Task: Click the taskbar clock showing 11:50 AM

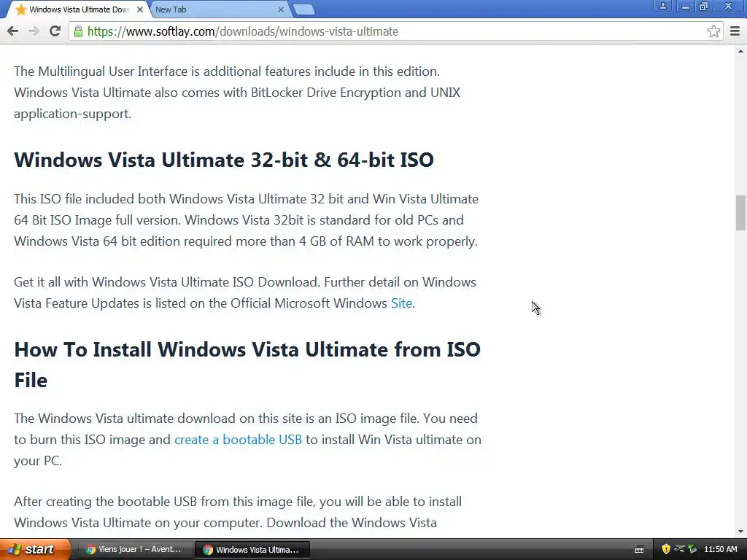Action: [720, 550]
